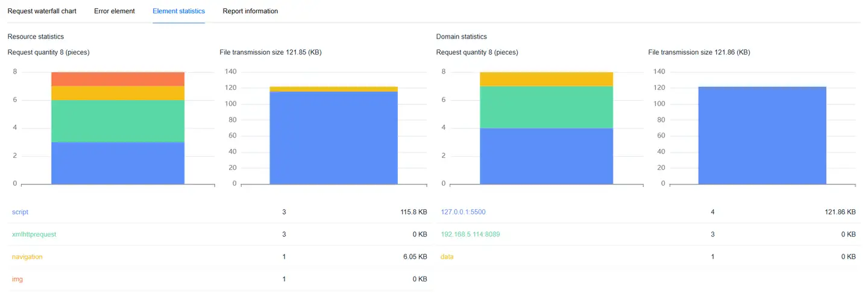Switch to the Error element tab
Screen dimensions: 868x305
pyautogui.click(x=115, y=11)
